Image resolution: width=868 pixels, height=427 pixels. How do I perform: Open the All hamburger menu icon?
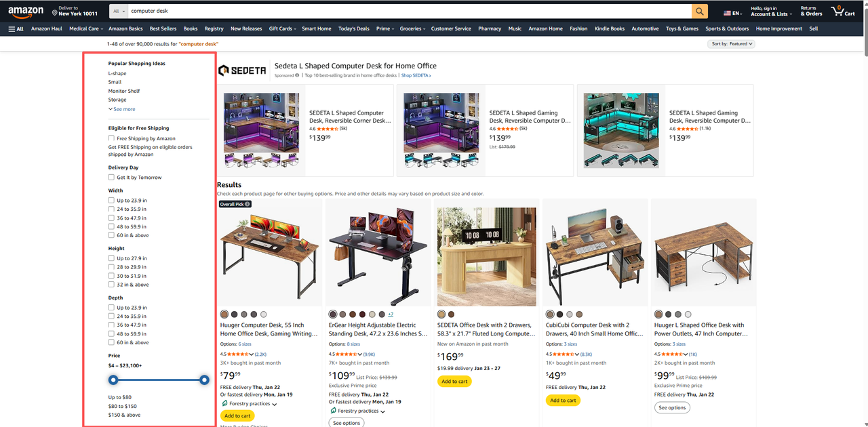coord(16,28)
